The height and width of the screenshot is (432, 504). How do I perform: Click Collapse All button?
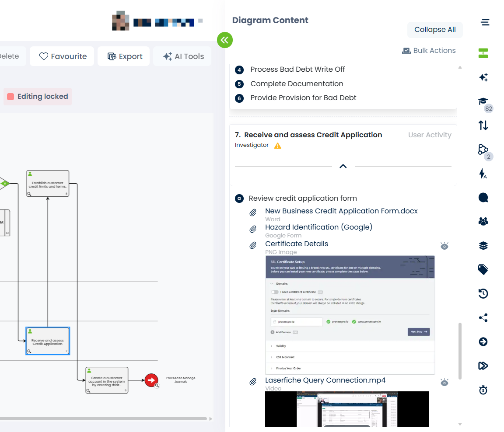point(435,30)
